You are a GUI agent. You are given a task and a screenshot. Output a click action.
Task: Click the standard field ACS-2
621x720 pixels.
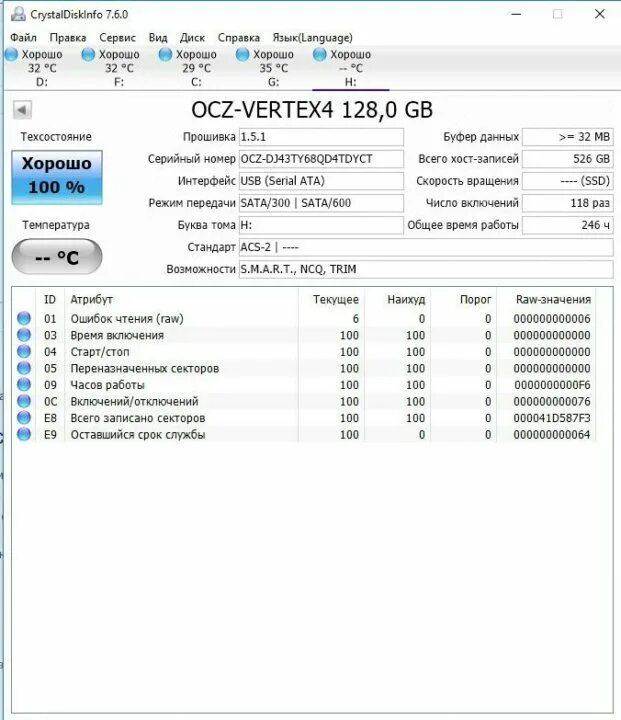(426, 247)
